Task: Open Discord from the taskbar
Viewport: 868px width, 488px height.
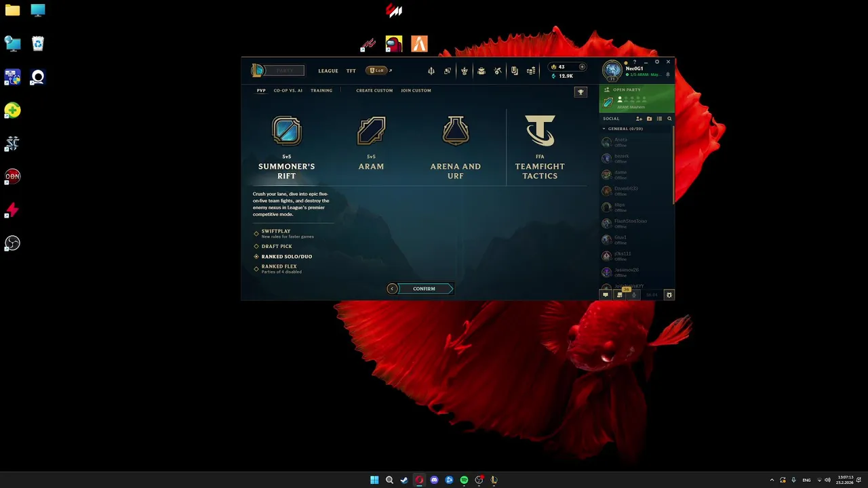Action: pos(434,480)
